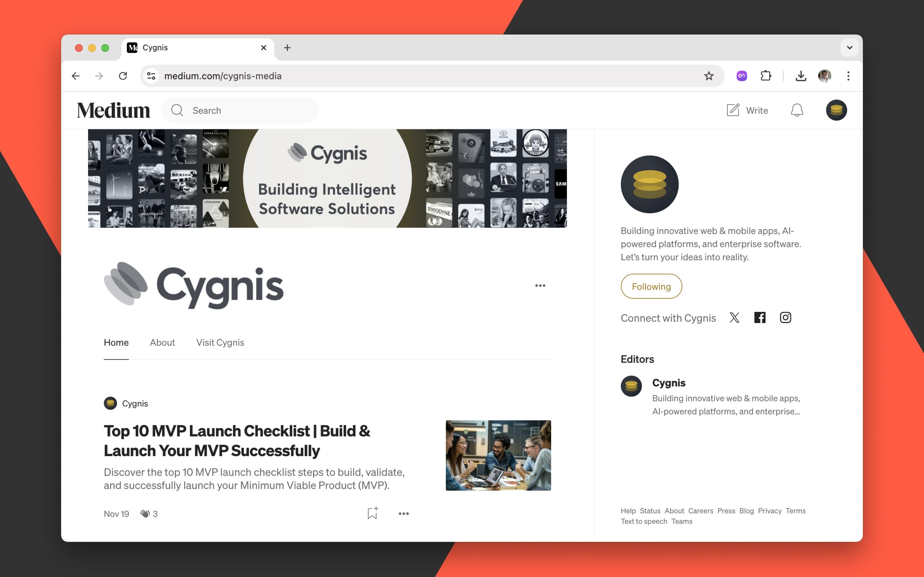The image size is (924, 577).
Task: Click the search icon on Medium
Action: (x=178, y=110)
